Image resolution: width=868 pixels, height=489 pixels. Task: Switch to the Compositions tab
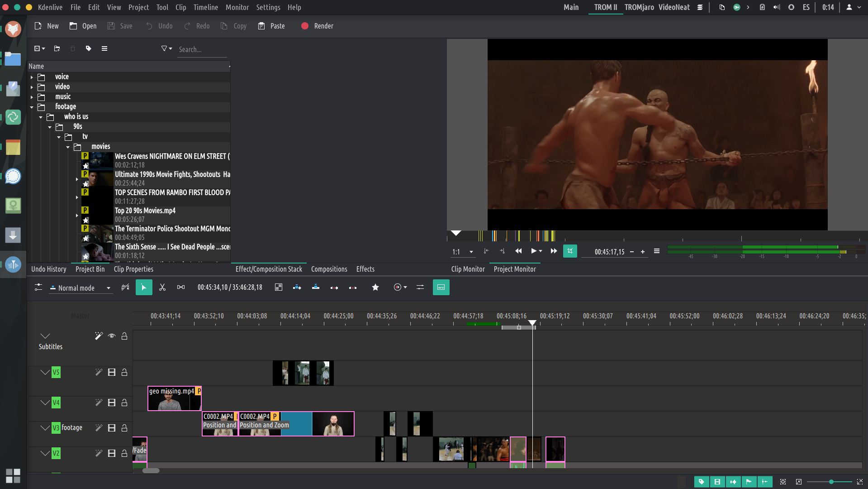[x=329, y=269]
